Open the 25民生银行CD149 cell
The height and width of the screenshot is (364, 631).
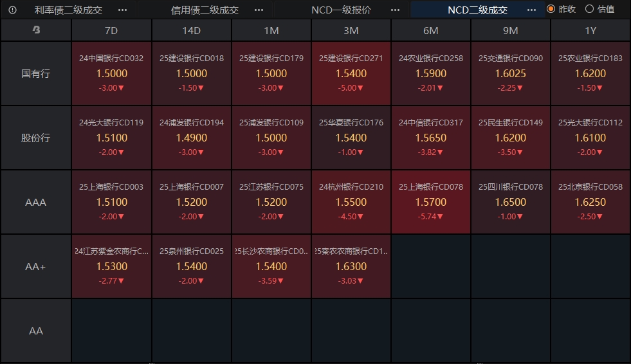pos(510,138)
